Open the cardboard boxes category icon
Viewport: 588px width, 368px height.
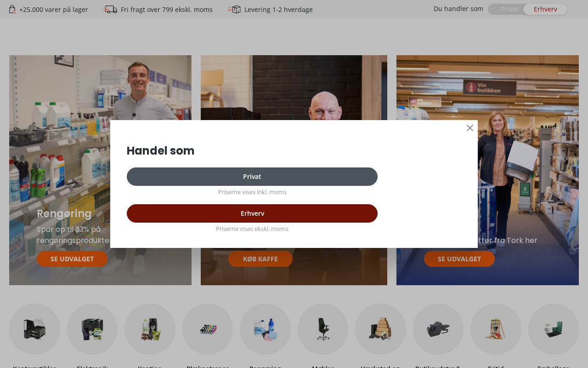pyautogui.click(x=380, y=329)
